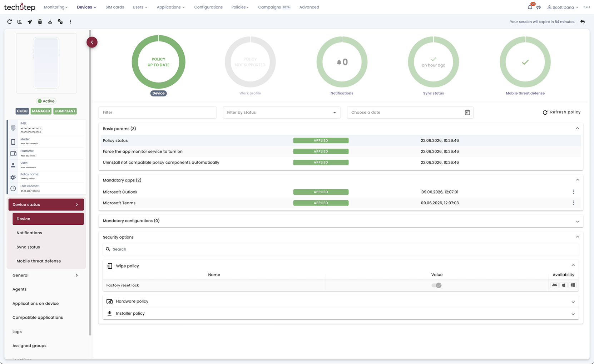Select the Mobile threat defense circle
The image size is (594, 364).
(x=525, y=62)
